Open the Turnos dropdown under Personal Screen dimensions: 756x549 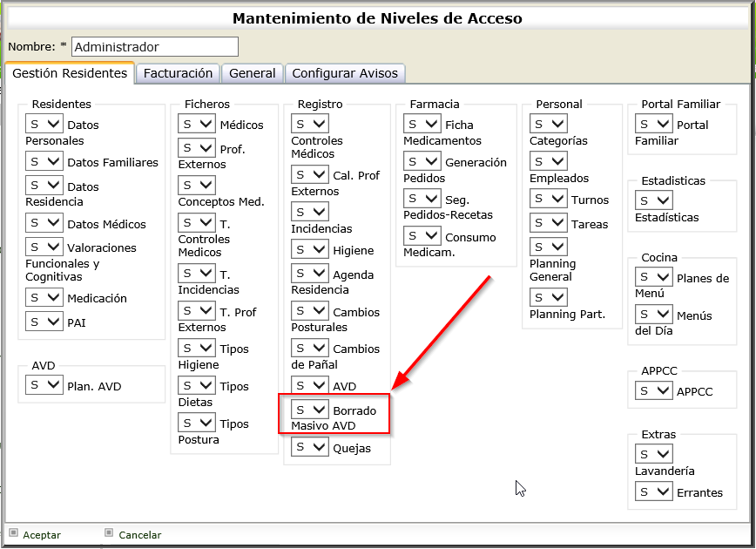(x=549, y=199)
